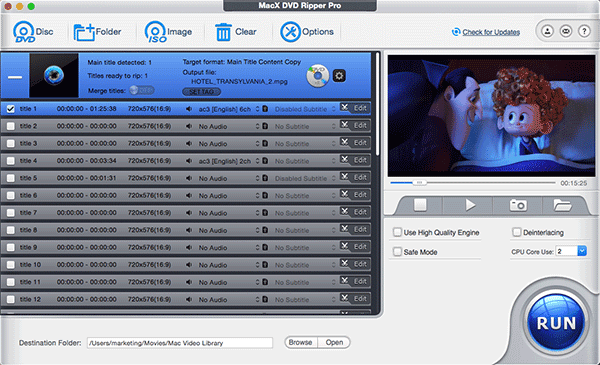Screen dimensions: 600x365
Task: Enable Deinterlacing checkbox
Action: pos(517,232)
